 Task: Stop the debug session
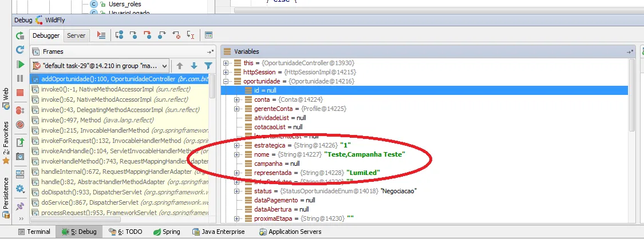20,93
